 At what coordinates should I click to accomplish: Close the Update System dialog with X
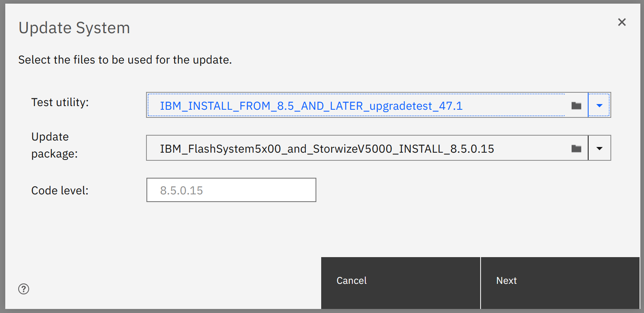tap(622, 22)
